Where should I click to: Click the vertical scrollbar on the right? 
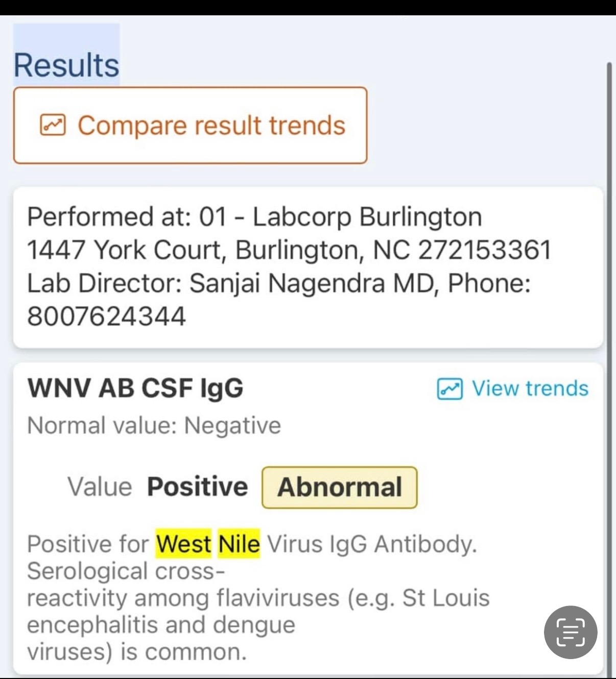tap(608, 357)
